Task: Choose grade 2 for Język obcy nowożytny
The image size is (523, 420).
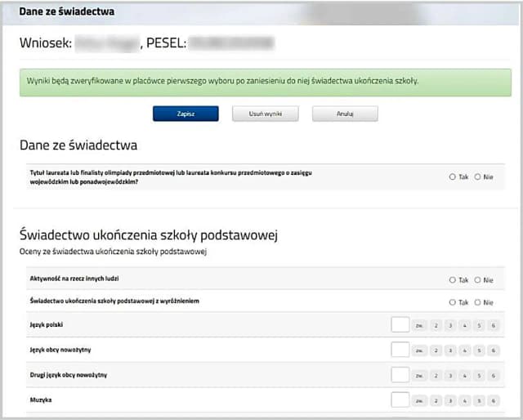Action: 436,351
